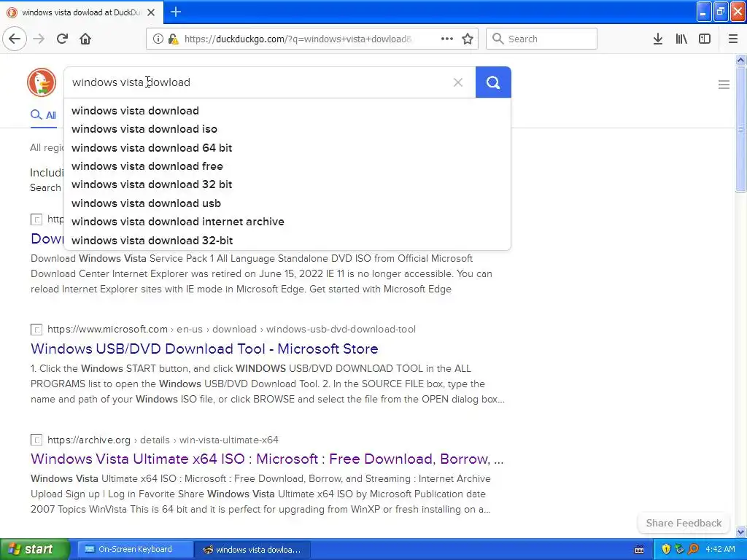Open the Downloads arrow icon

(658, 39)
